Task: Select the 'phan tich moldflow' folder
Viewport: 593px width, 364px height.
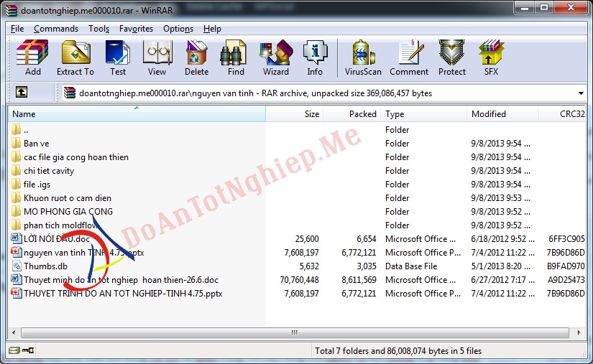Action: pyautogui.click(x=60, y=225)
